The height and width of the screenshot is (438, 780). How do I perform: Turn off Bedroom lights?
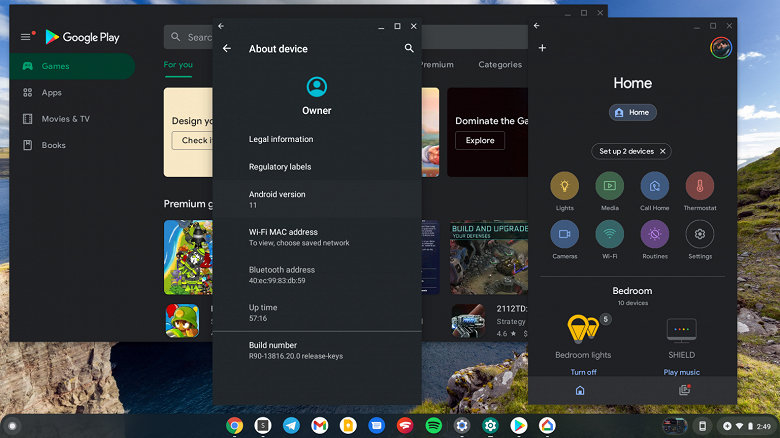tap(583, 372)
